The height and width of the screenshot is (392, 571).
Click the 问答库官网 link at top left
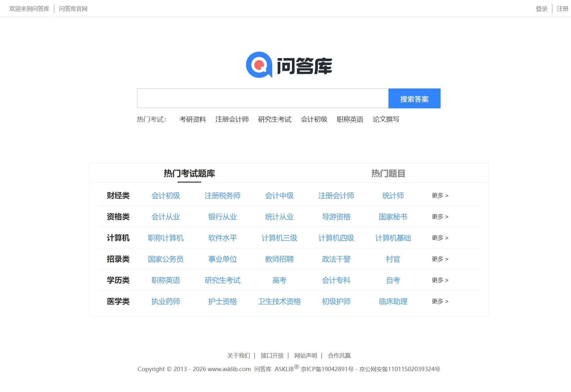(x=73, y=9)
